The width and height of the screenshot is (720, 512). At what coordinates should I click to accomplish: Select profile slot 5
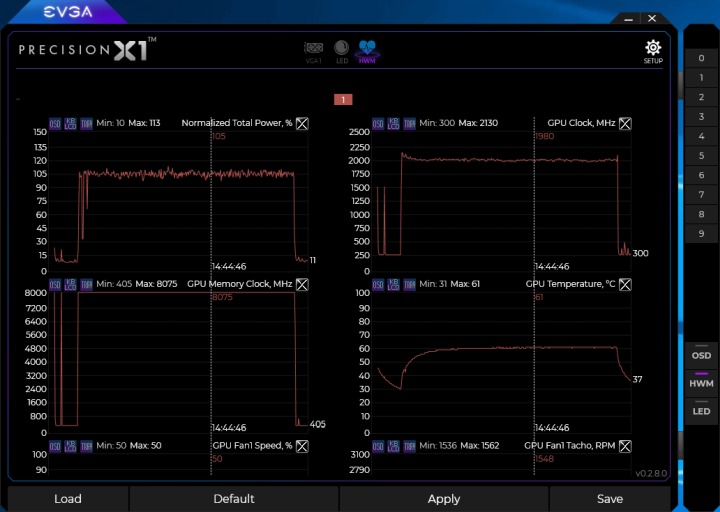(701, 156)
